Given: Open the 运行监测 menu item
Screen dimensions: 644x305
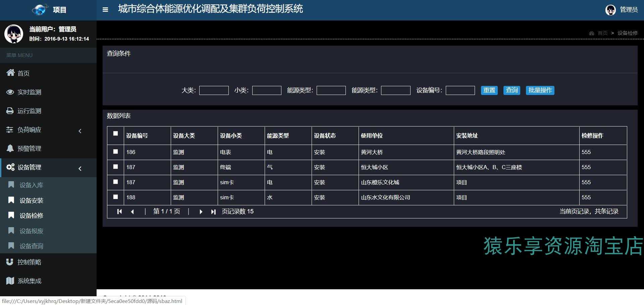Looking at the screenshot, I should (48, 111).
